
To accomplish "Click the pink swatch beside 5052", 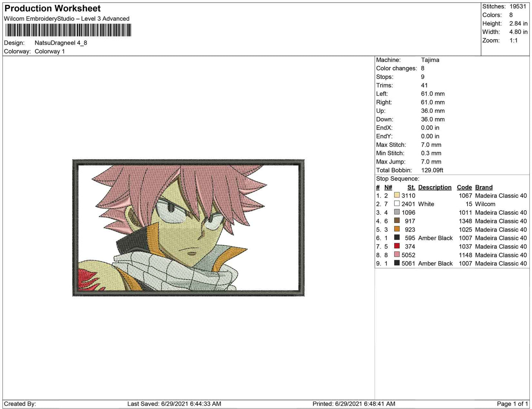I will (x=397, y=254).
